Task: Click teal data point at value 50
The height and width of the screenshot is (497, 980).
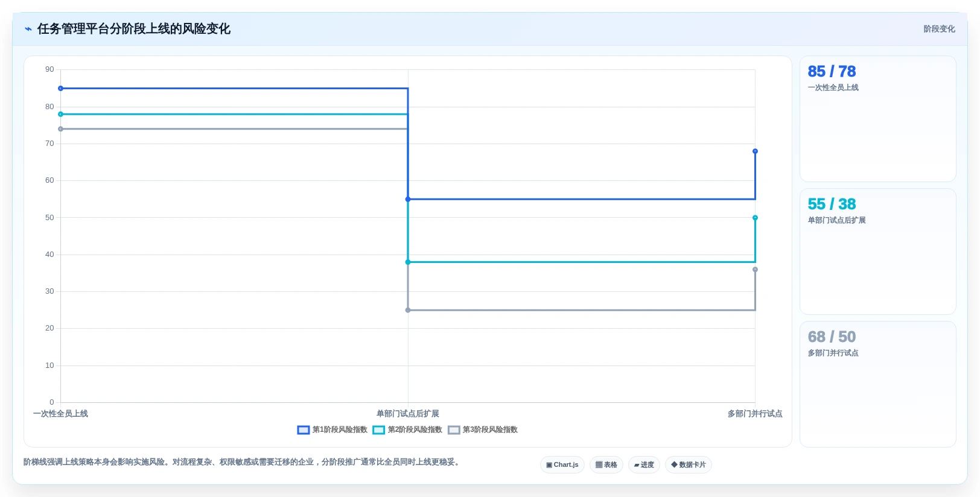Action: click(755, 218)
